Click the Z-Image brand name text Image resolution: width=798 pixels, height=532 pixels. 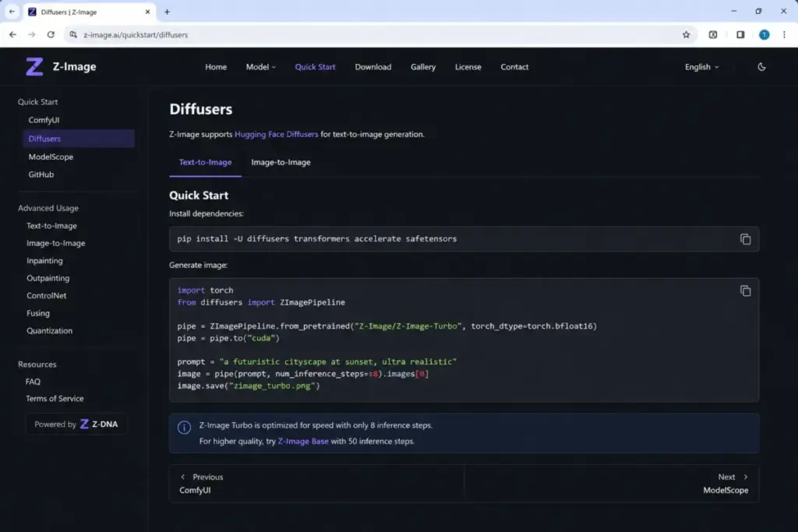pyautogui.click(x=74, y=67)
